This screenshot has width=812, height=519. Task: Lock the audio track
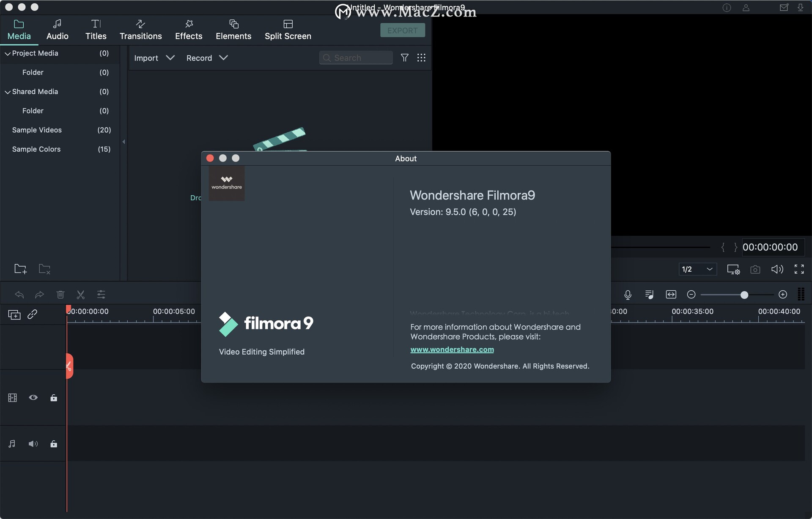[x=54, y=444]
